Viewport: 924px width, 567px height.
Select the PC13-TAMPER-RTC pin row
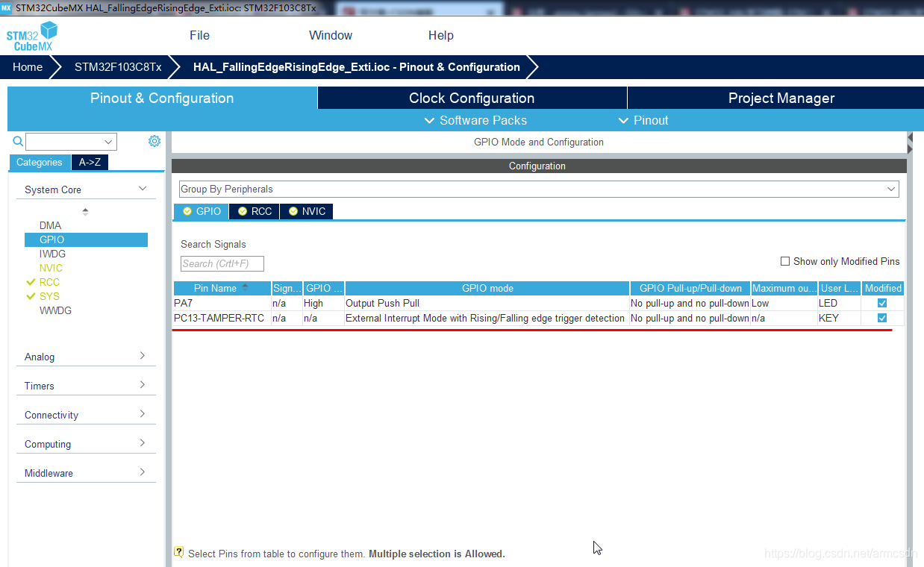click(x=538, y=318)
